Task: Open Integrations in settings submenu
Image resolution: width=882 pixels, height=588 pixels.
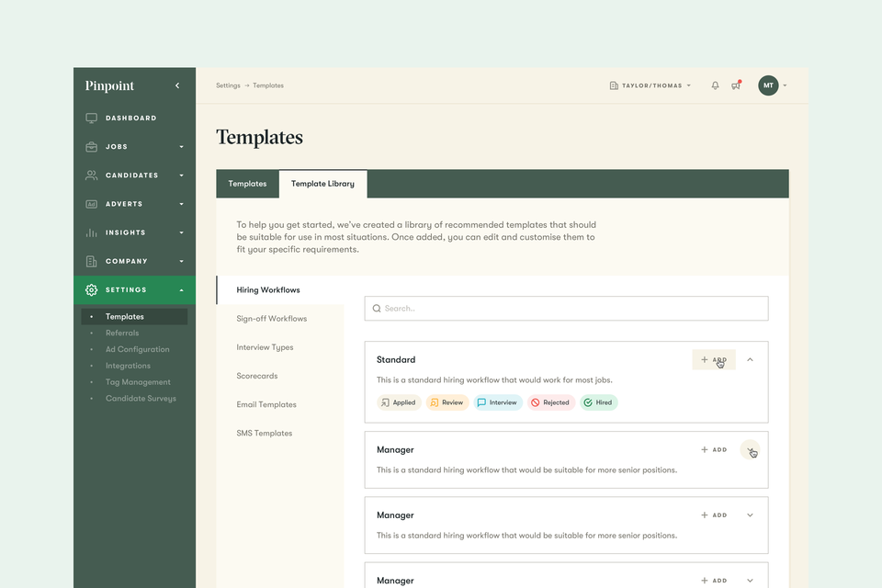Action: coord(128,366)
